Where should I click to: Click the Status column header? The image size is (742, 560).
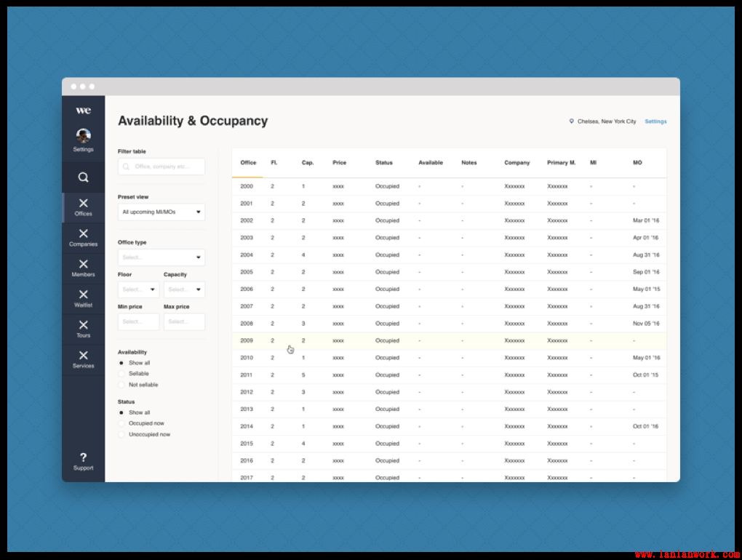point(384,163)
